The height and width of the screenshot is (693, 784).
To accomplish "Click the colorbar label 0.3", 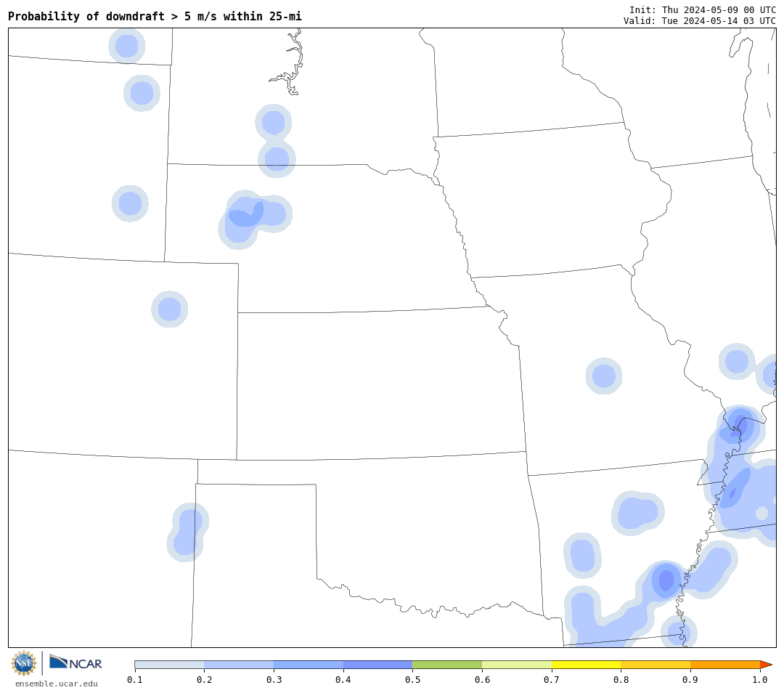I will 274,679.
